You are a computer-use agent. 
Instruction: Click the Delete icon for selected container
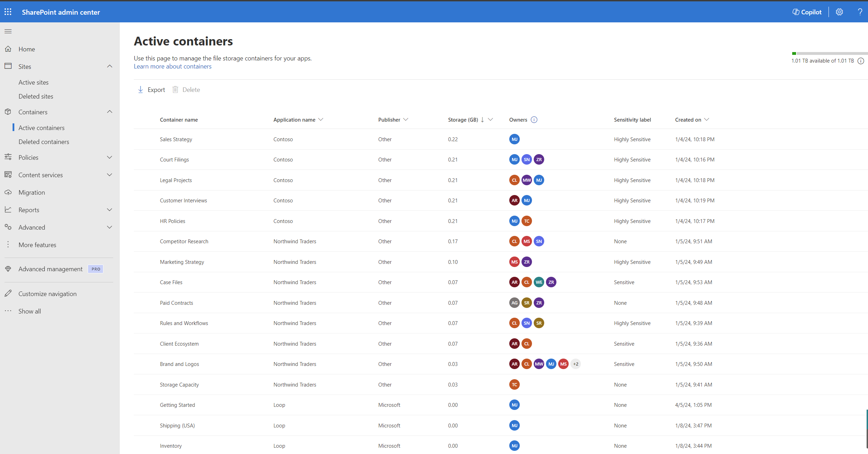tap(176, 90)
